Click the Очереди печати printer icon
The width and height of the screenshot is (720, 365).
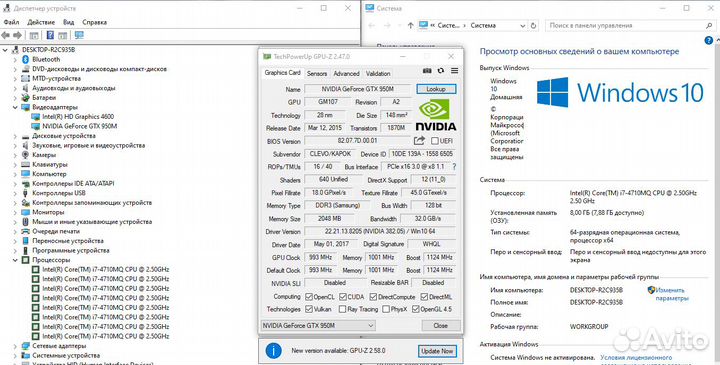[x=26, y=231]
